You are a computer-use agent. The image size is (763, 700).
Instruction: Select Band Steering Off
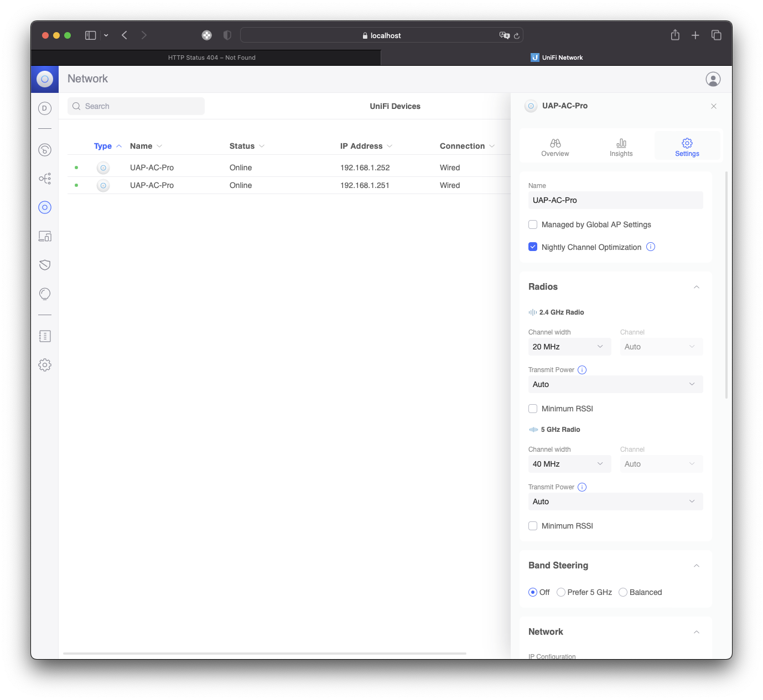point(533,592)
